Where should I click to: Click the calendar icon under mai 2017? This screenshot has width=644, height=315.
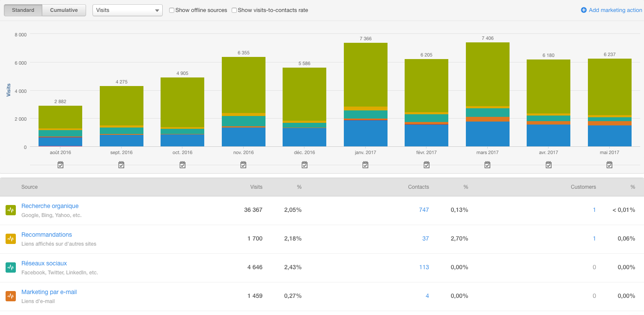(609, 165)
